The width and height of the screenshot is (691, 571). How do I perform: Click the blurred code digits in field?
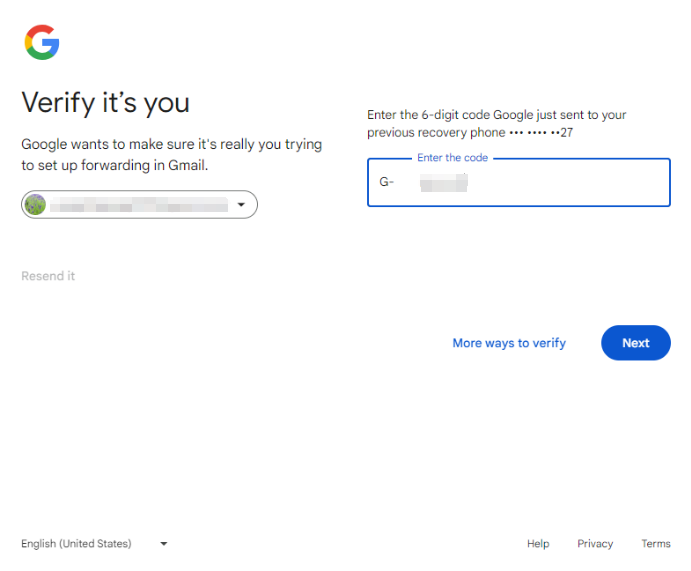444,182
